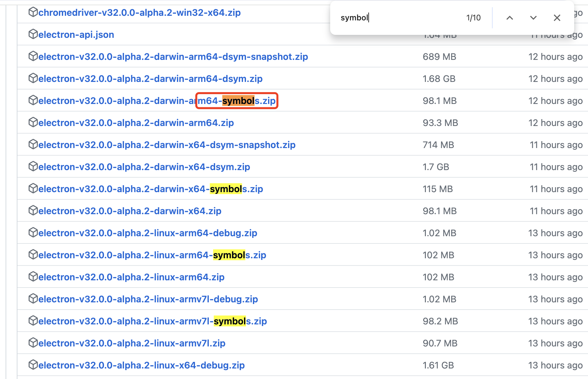Screen dimensions: 588x379
Task: Click the package icon beside electron-api.json
Action: [x=33, y=34]
